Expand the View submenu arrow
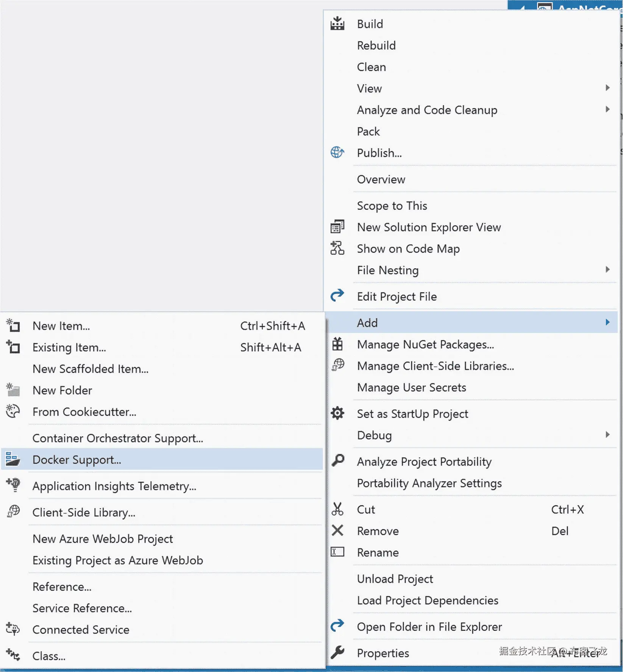The height and width of the screenshot is (672, 623). click(607, 88)
